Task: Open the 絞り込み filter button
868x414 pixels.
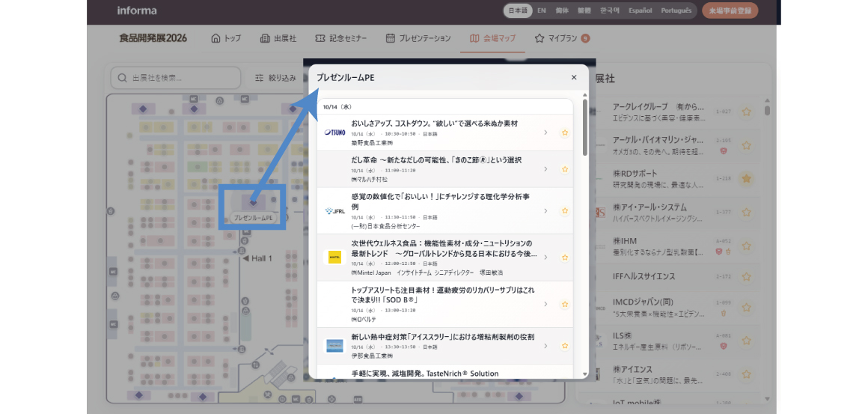Action: [275, 78]
